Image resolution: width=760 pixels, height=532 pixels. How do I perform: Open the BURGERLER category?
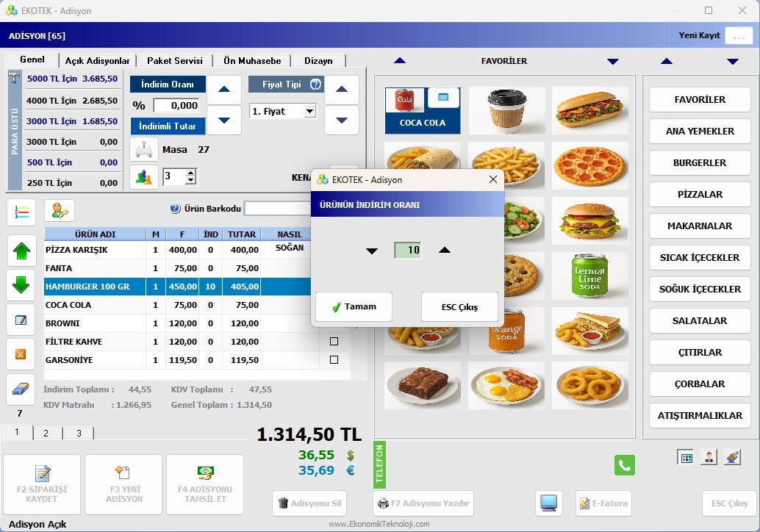click(700, 163)
